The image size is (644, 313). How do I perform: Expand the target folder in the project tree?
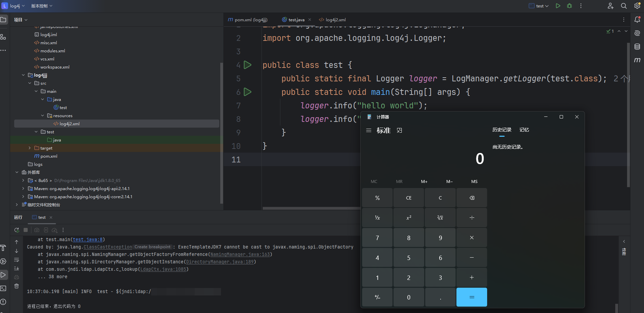point(30,148)
